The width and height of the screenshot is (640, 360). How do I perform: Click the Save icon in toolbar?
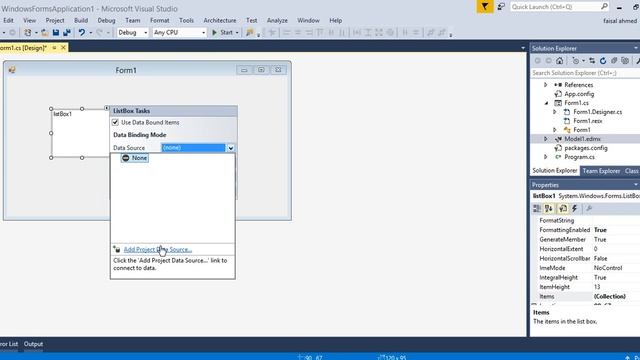point(56,32)
